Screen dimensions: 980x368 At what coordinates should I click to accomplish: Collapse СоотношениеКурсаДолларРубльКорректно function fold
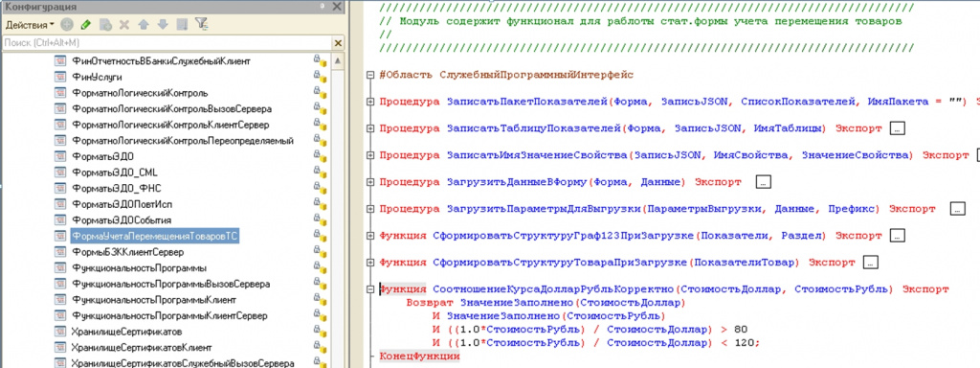click(370, 289)
